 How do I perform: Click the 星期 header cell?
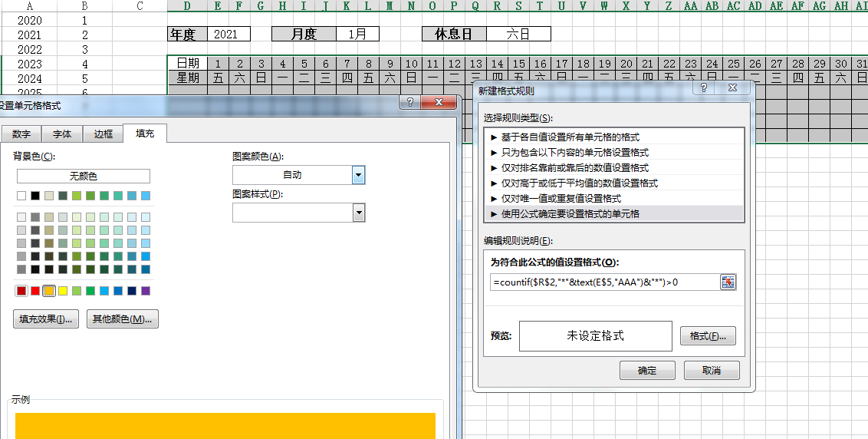[188, 78]
